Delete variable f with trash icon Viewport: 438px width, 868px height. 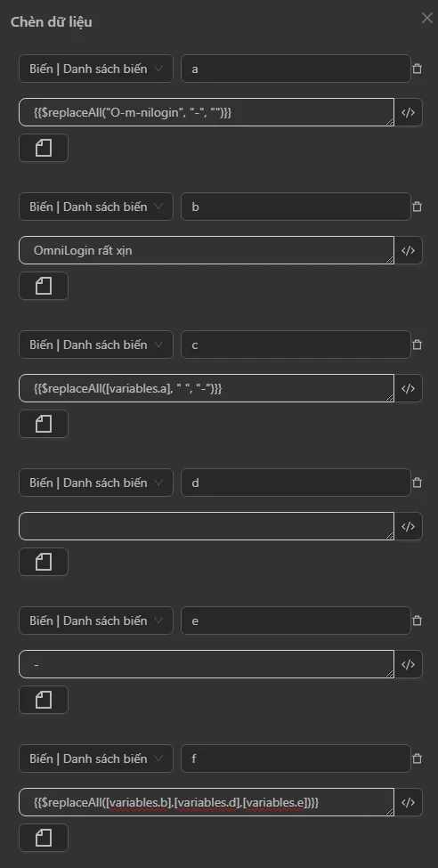pyautogui.click(x=417, y=758)
